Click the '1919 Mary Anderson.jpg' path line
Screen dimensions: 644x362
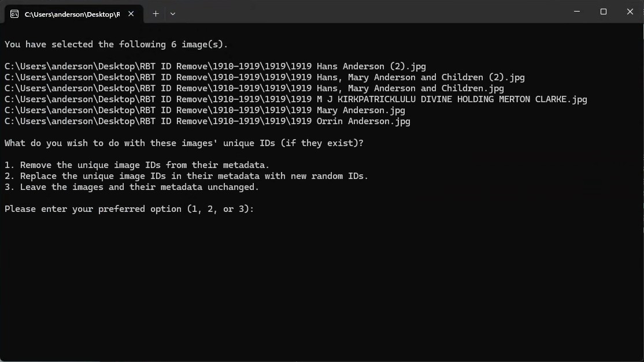(205, 110)
